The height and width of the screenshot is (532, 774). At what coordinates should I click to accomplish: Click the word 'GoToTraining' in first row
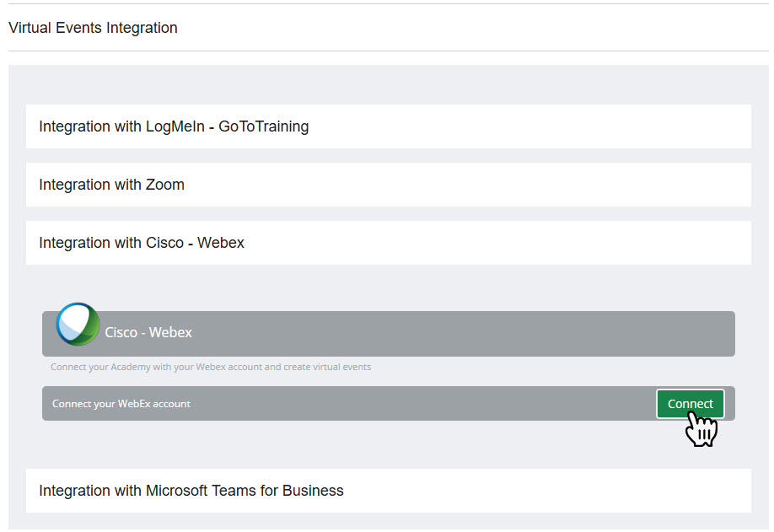pyautogui.click(x=263, y=126)
